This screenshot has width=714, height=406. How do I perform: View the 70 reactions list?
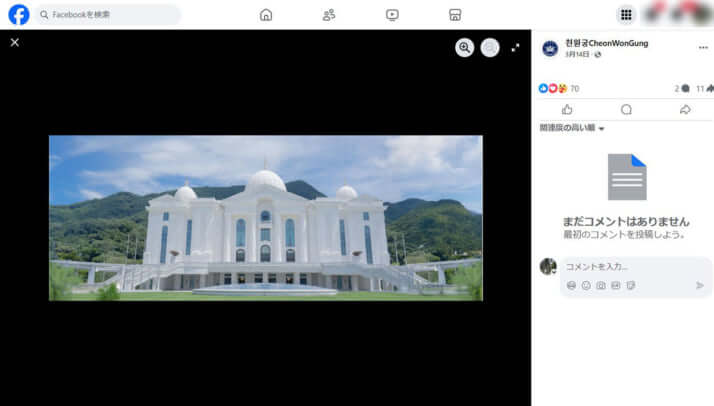[559, 88]
